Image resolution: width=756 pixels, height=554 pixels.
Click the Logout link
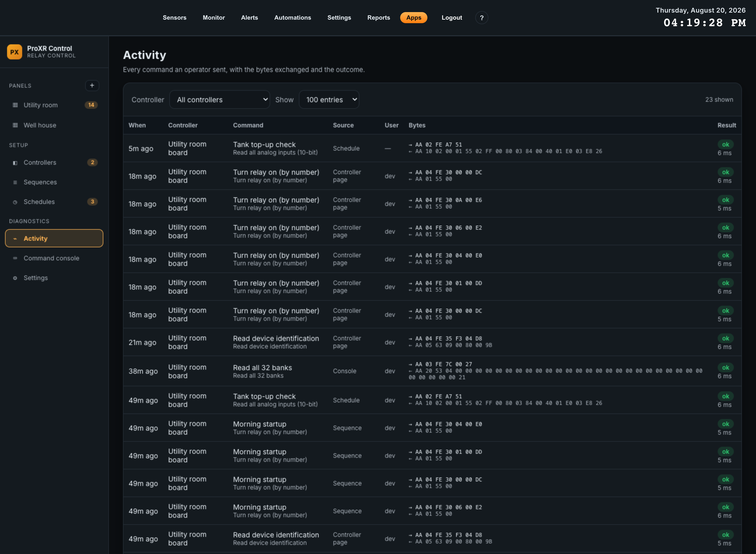click(452, 18)
